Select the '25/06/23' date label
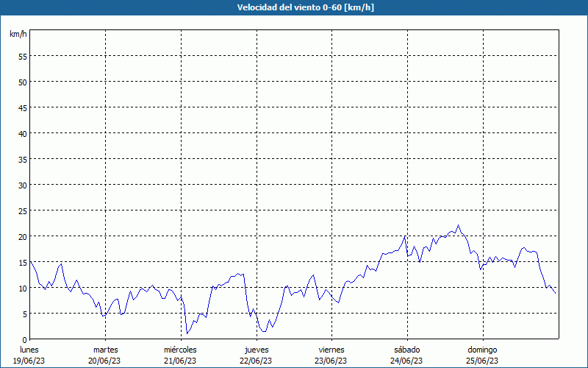Image resolution: width=588 pixels, height=368 pixels. (482, 361)
